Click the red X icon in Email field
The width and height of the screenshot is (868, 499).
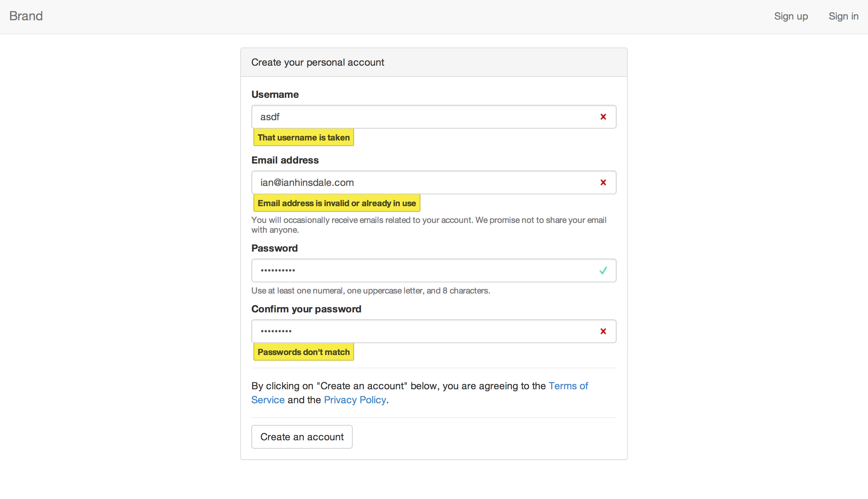click(x=603, y=182)
